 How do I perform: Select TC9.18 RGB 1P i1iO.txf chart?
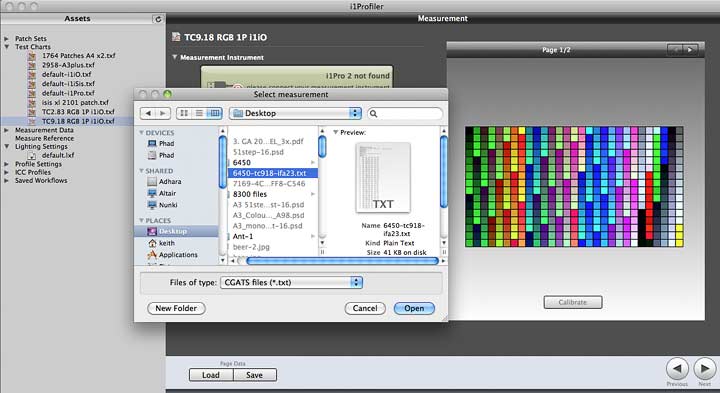tap(78, 121)
